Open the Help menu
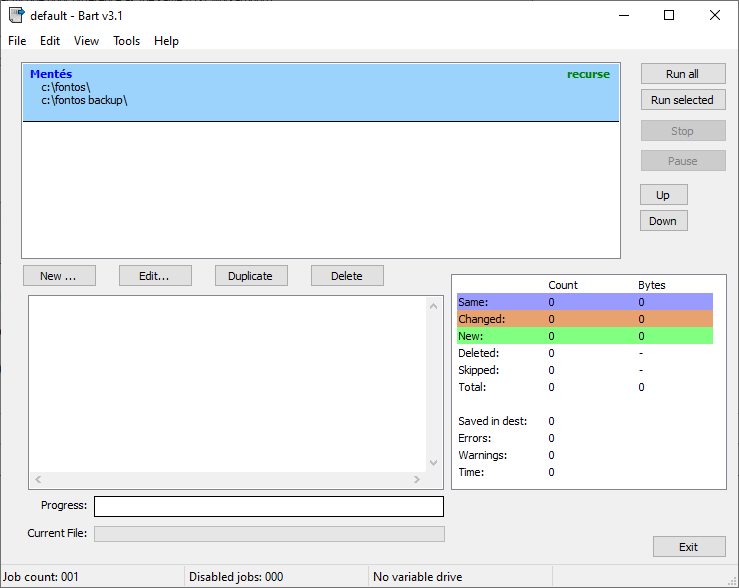This screenshot has height=588, width=739. (167, 41)
